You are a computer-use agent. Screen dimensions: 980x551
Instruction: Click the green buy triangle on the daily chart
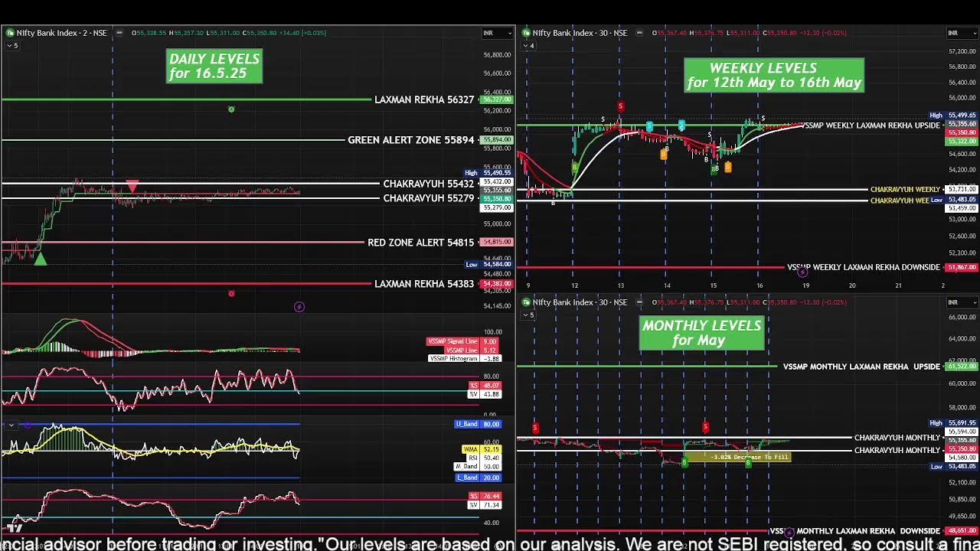pyautogui.click(x=41, y=259)
